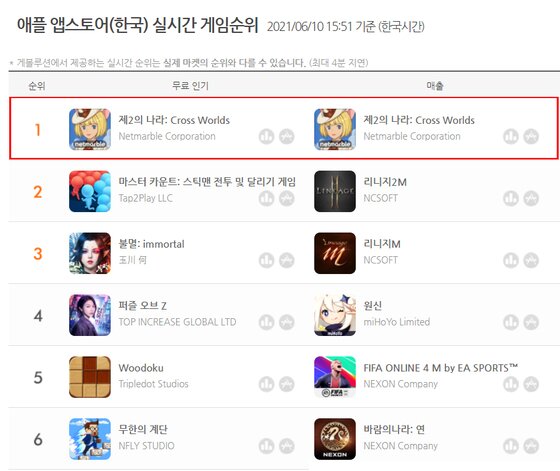View bar chart stats for 원신
The width and height of the screenshot is (560, 471).
point(511,322)
